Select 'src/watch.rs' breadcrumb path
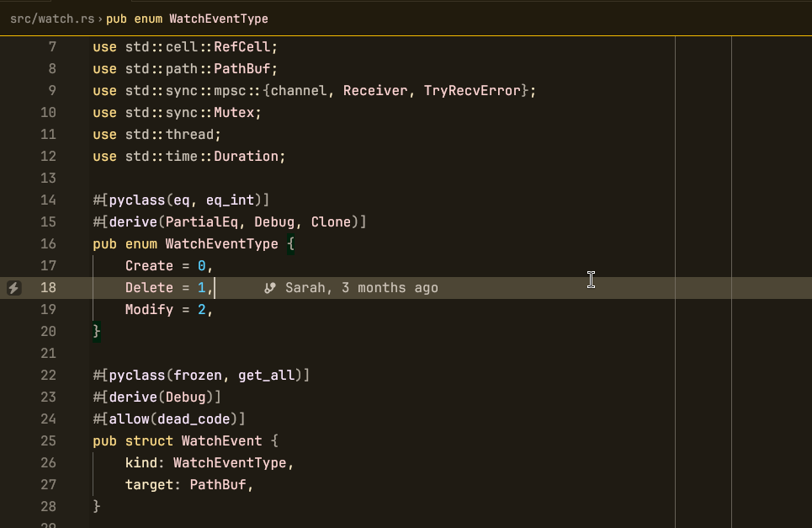The image size is (812, 528). pos(52,19)
